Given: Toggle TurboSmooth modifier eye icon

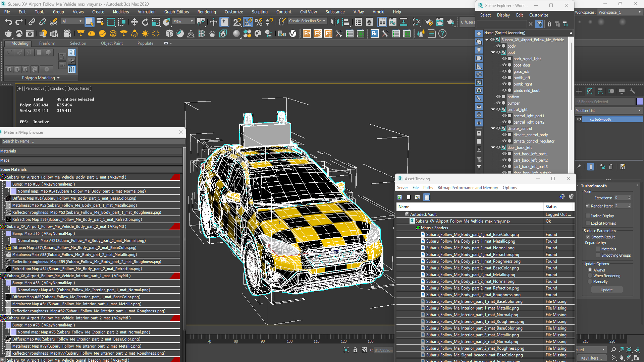Looking at the screenshot, I should pos(579,119).
